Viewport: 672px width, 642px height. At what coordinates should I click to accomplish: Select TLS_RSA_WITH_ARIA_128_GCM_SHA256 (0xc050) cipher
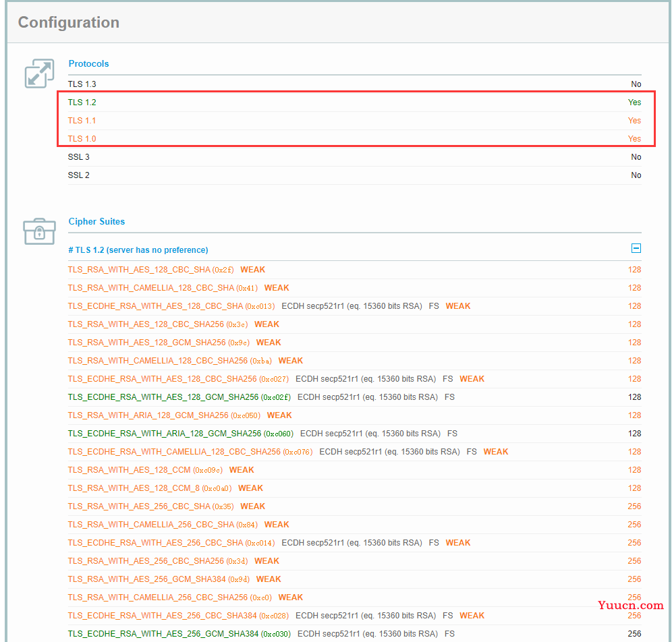164,415
